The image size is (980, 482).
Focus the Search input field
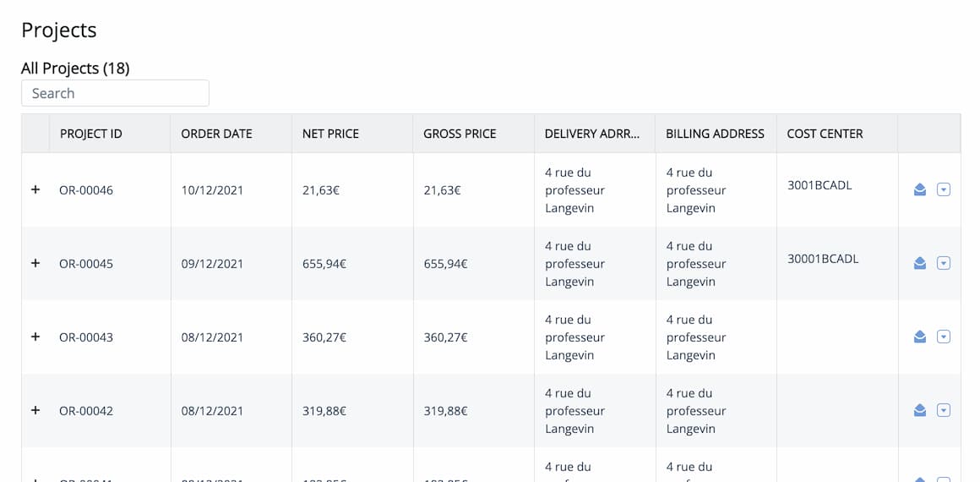pyautogui.click(x=115, y=93)
